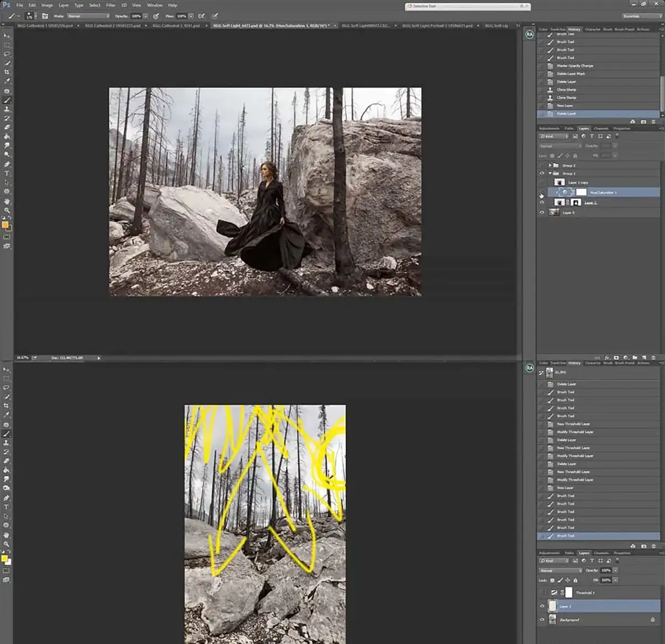
Task: Enable the airbrush icon in the options bar
Action: (x=201, y=16)
